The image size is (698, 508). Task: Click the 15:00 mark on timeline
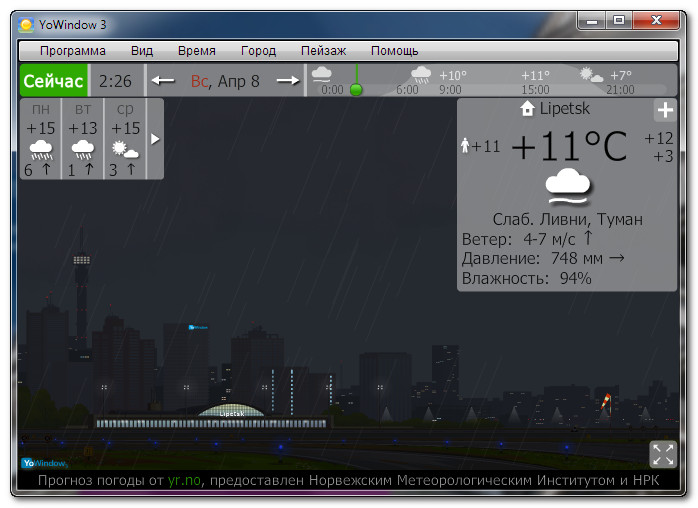pyautogui.click(x=535, y=89)
